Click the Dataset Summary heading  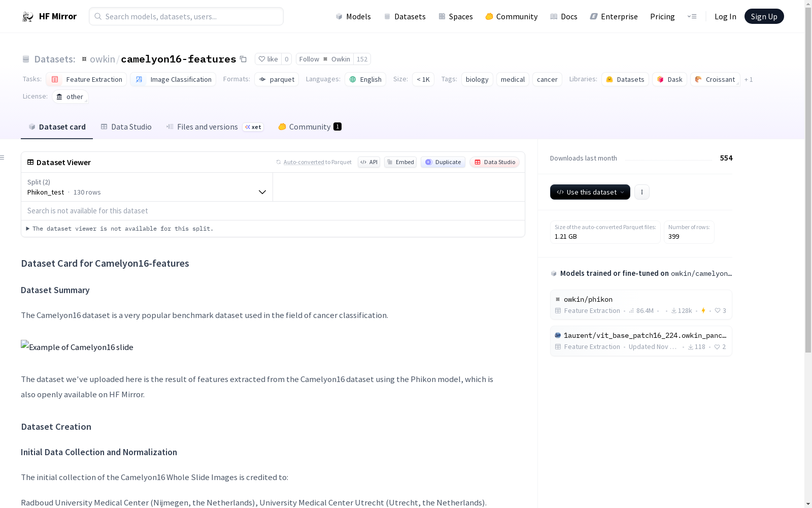tap(55, 290)
